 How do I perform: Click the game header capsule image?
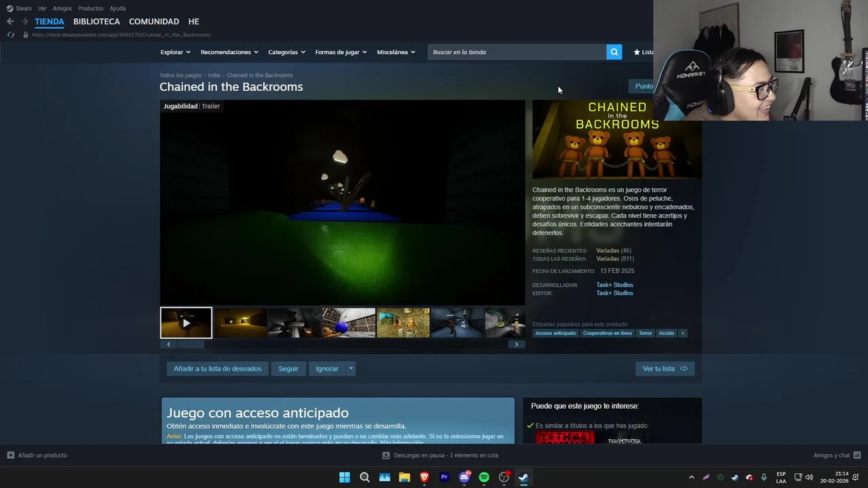[617, 140]
